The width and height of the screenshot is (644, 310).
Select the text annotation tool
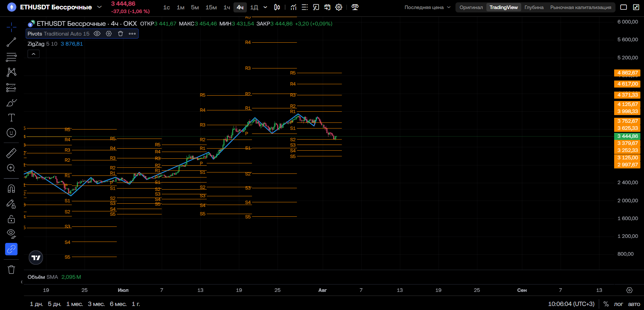(11, 118)
